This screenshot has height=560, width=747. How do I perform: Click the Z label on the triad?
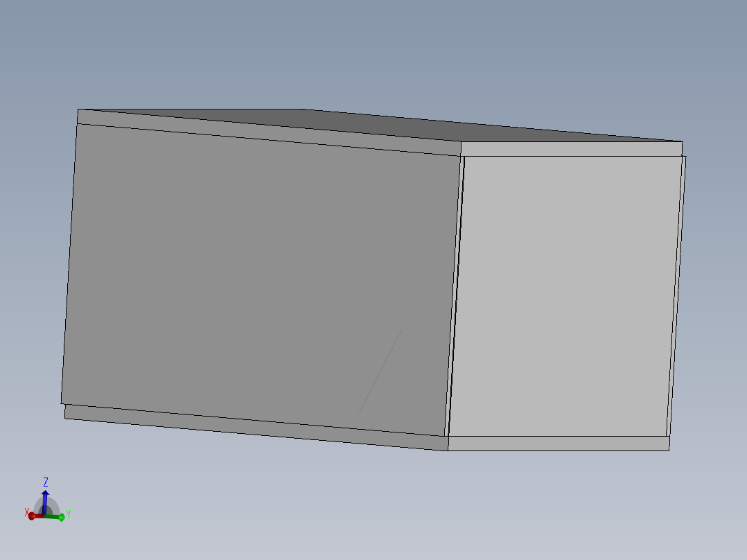point(46,481)
